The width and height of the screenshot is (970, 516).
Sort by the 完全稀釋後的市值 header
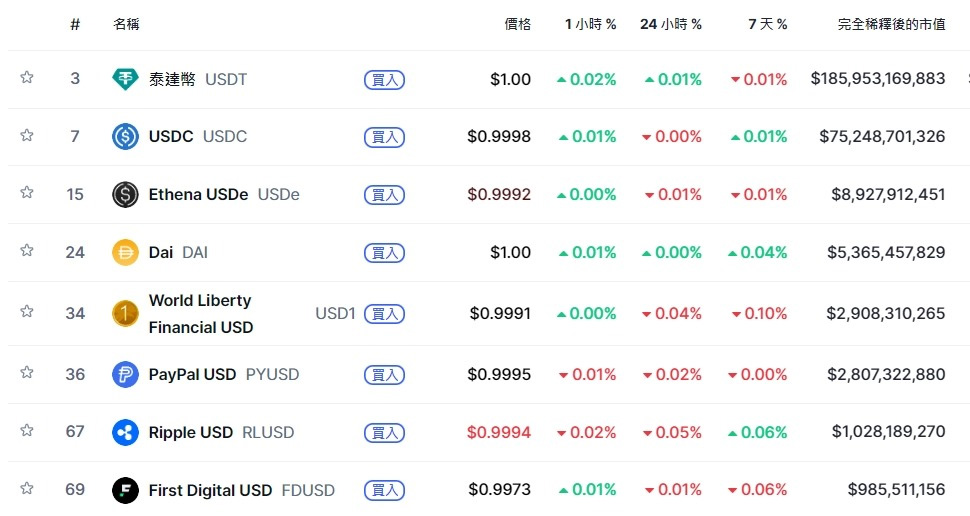point(891,24)
